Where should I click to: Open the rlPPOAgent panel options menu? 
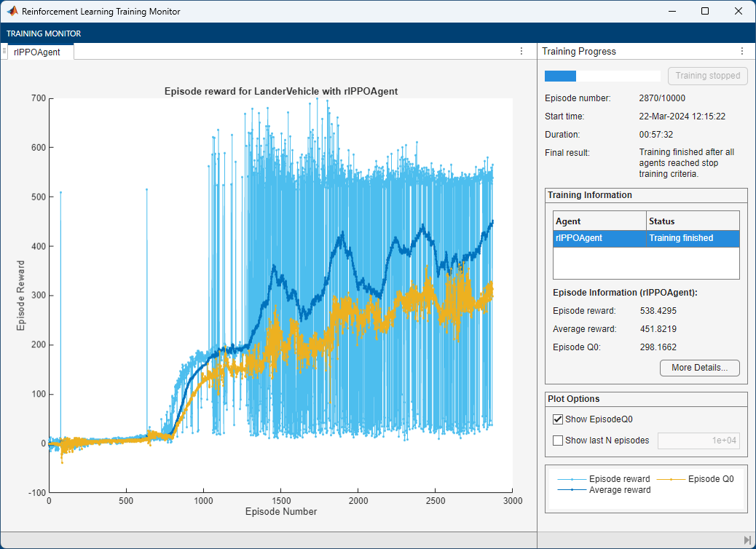point(521,51)
